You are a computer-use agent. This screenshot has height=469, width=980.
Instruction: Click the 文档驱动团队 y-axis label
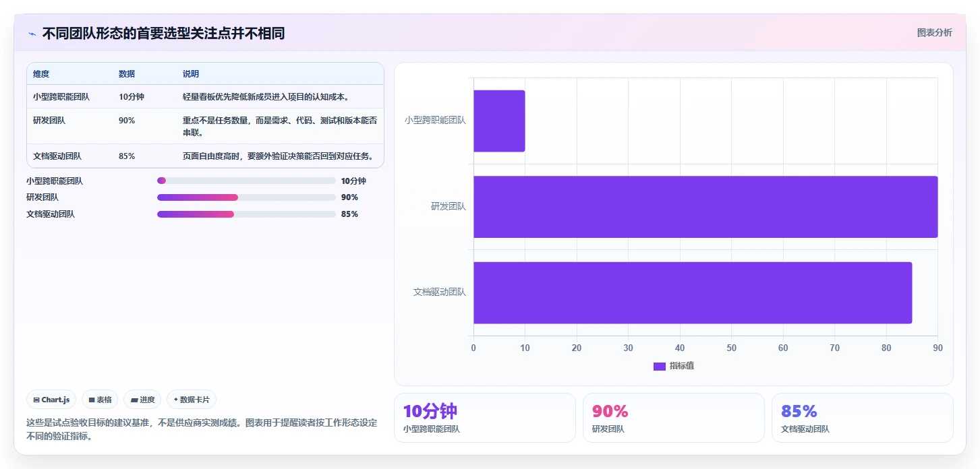click(x=440, y=292)
